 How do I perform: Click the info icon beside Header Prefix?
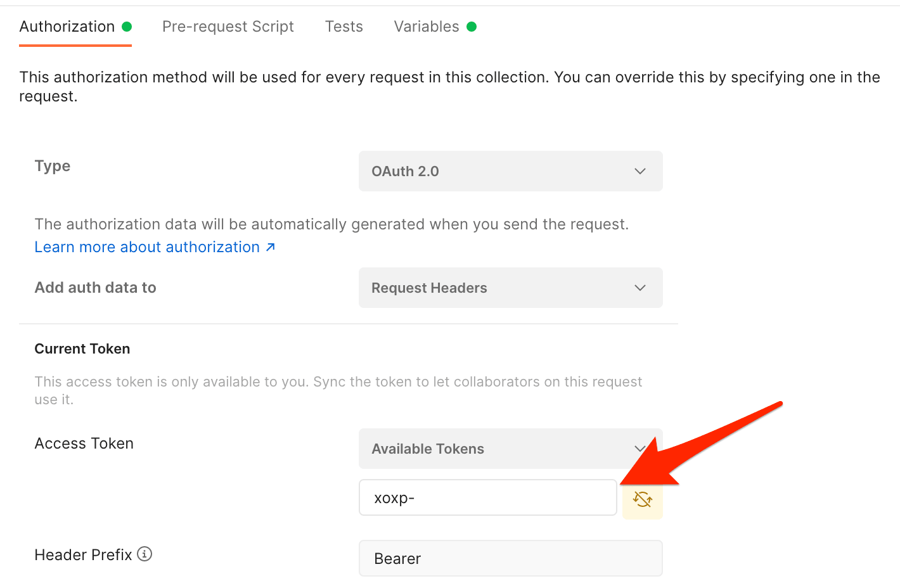[x=145, y=554]
